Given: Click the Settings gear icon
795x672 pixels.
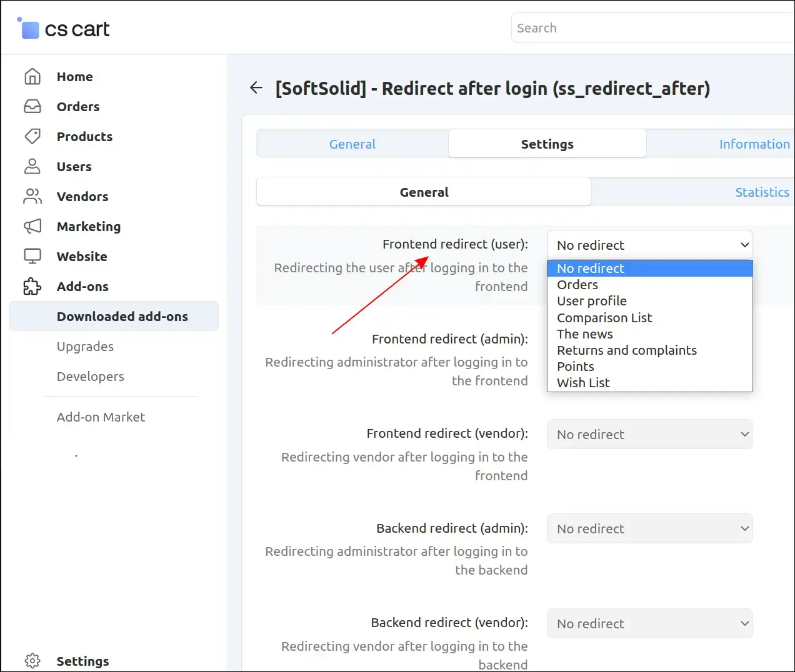Looking at the screenshot, I should 32,661.
